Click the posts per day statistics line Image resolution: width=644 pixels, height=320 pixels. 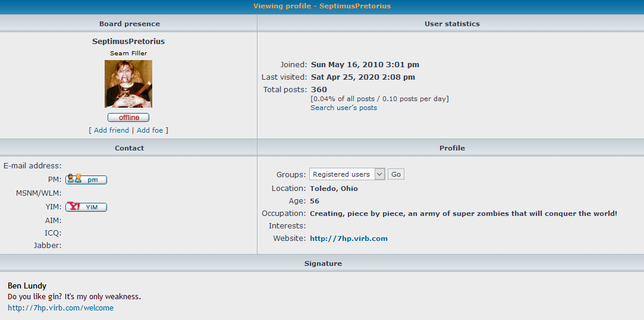click(x=380, y=99)
